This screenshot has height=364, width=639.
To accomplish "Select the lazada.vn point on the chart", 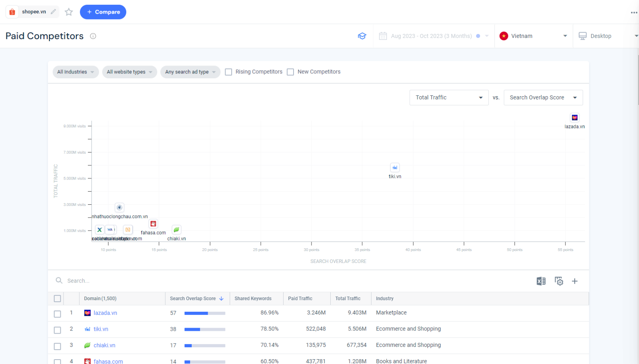I will tap(574, 117).
